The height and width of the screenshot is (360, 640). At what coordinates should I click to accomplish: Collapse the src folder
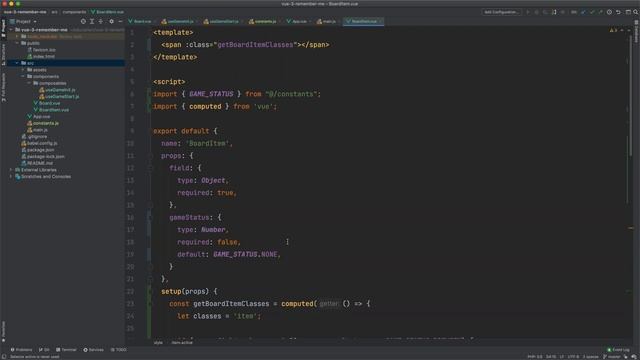tap(17, 63)
